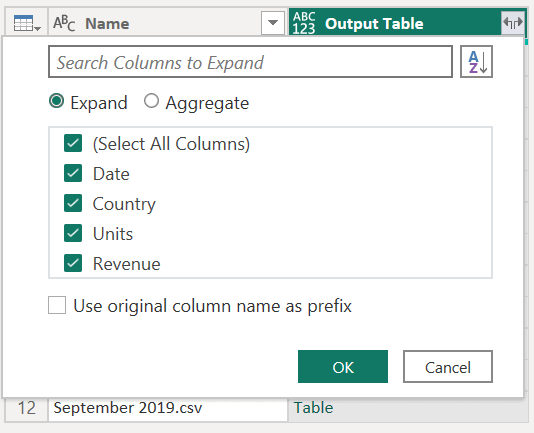The height and width of the screenshot is (433, 534).
Task: Click the expand arrows icon on Output Table
Action: [x=513, y=23]
